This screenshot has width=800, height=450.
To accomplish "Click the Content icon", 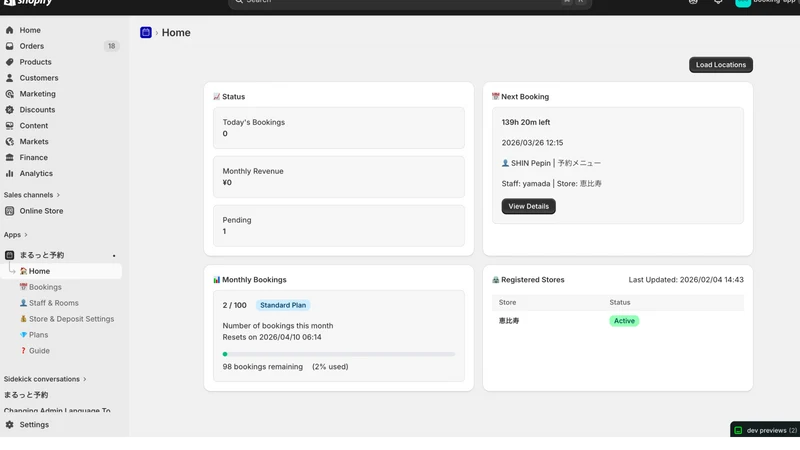I will [9, 126].
